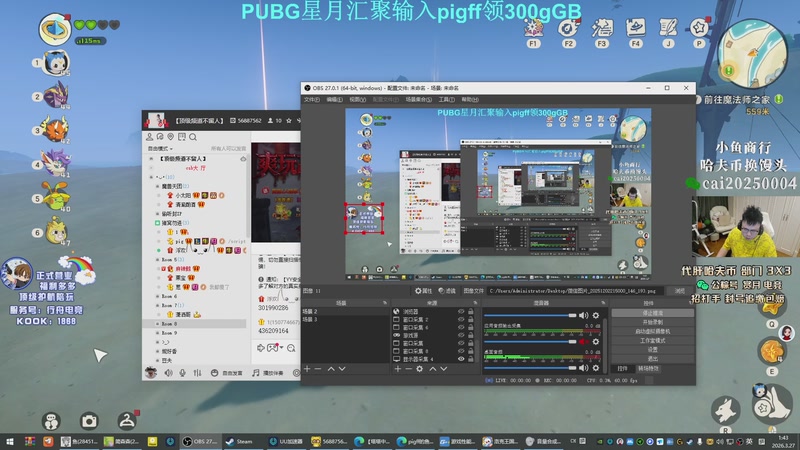The image size is (800, 450).
Task: Select 场景 2 in the scenes list
Action: point(345,311)
